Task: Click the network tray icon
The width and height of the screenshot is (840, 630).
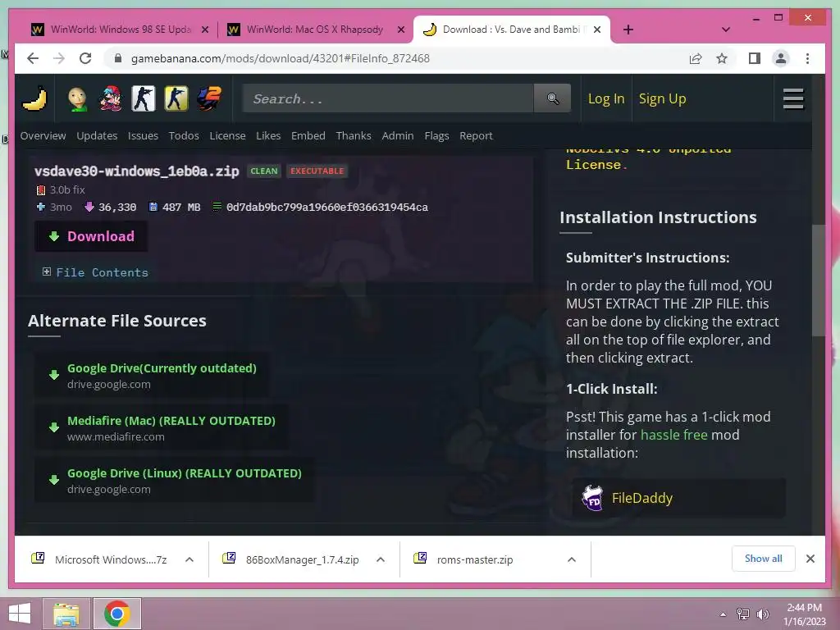Action: point(743,614)
